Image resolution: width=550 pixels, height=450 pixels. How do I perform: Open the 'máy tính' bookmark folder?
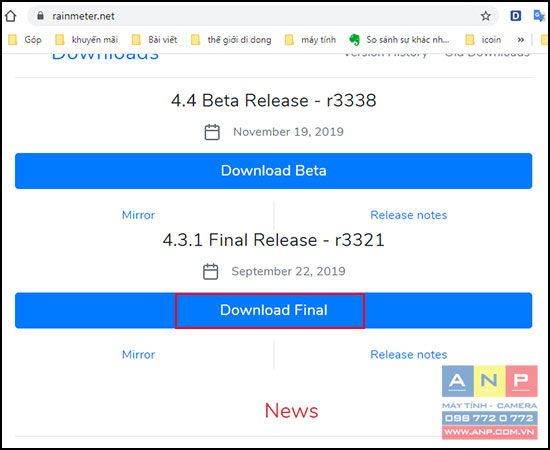coord(310,40)
